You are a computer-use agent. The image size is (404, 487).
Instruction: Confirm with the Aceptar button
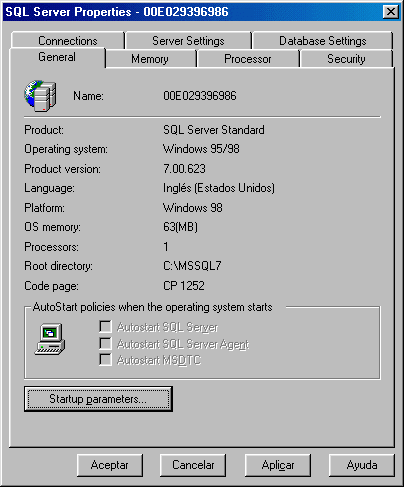point(110,465)
